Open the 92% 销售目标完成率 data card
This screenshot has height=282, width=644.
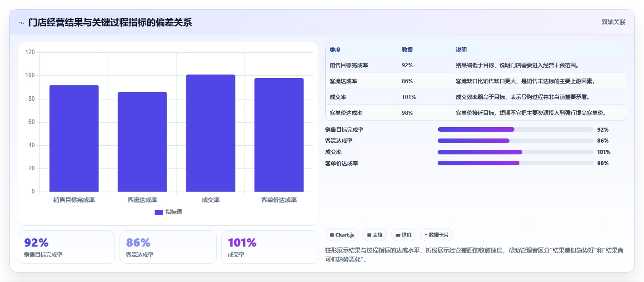pyautogui.click(x=66, y=247)
